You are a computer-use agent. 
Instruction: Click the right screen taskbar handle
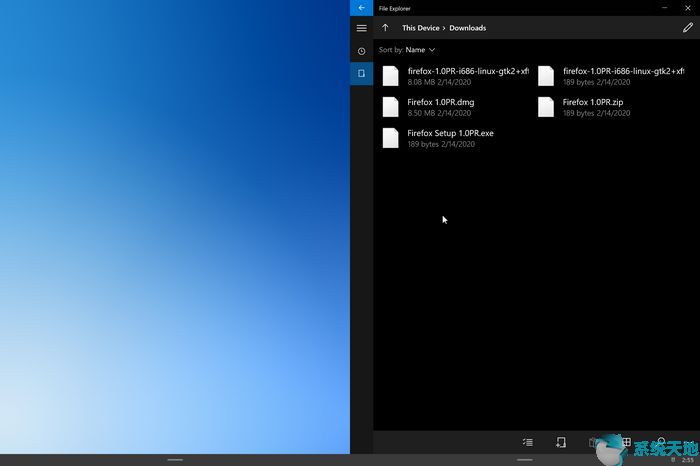click(x=525, y=460)
